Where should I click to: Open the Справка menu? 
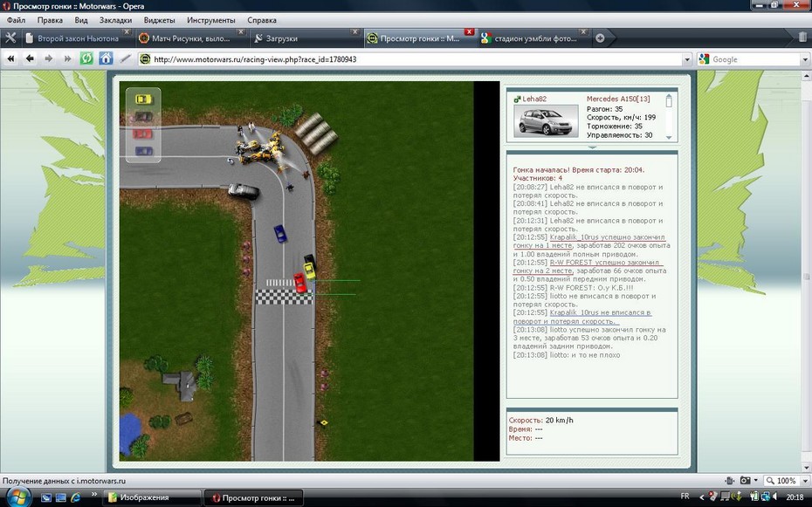click(x=262, y=20)
